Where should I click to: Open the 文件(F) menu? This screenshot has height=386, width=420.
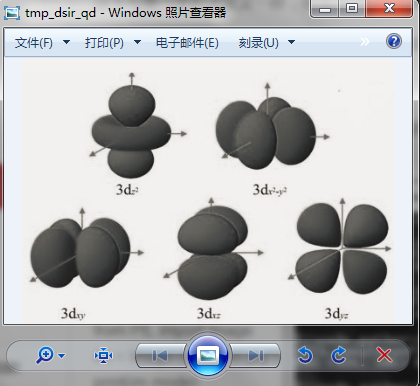34,43
